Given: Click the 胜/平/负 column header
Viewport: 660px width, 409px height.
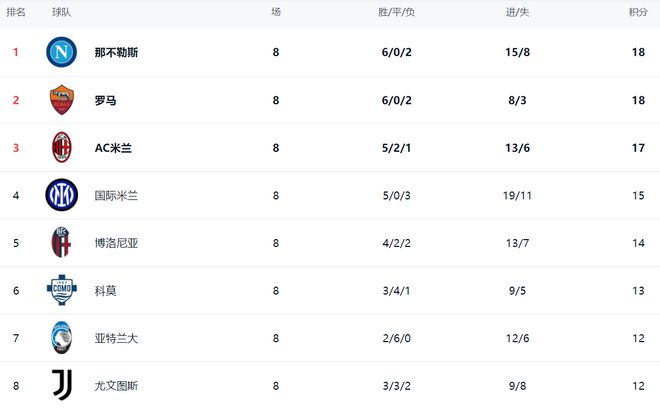Looking at the screenshot, I should tap(396, 12).
